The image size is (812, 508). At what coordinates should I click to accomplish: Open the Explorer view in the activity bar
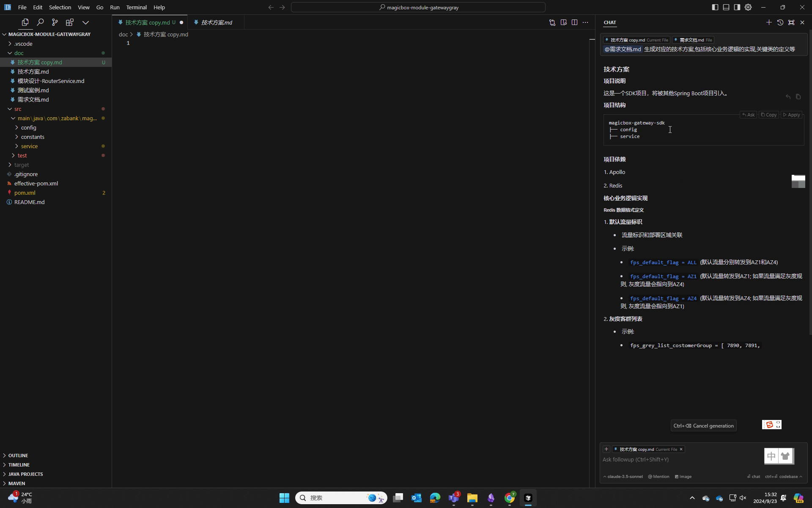[x=25, y=22]
